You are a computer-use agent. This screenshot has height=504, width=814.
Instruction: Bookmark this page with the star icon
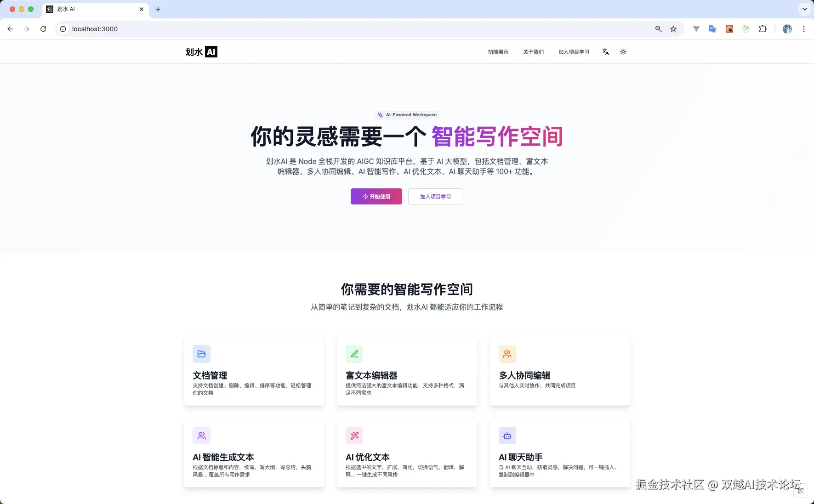673,29
